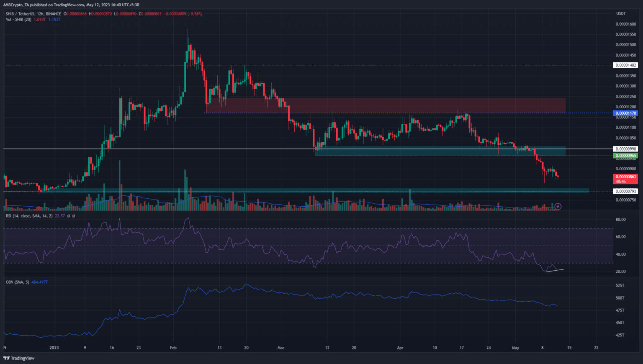This screenshot has height=364, width=643.
Task: Click the blue 0.00001170 price level label
Action: (625, 113)
